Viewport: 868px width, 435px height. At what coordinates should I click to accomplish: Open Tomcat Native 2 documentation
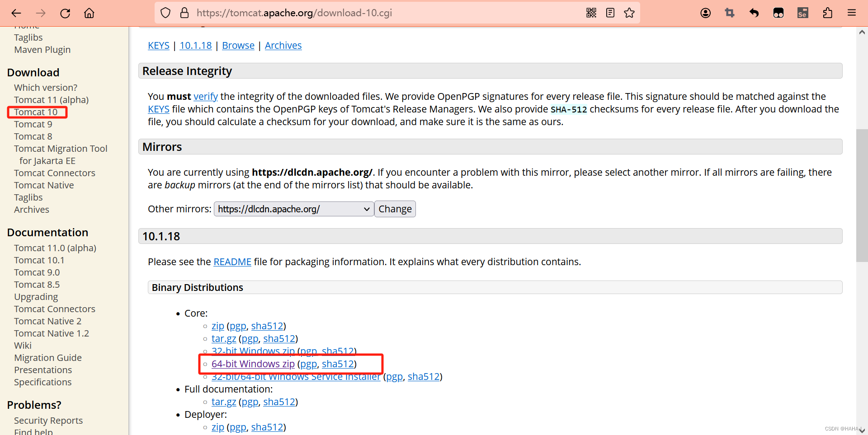click(48, 321)
